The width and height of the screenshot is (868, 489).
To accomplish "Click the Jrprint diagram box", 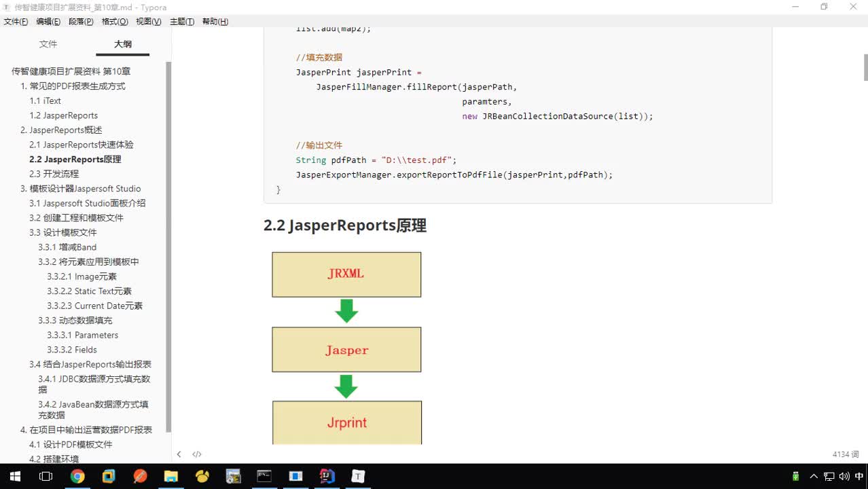I will pos(347,422).
